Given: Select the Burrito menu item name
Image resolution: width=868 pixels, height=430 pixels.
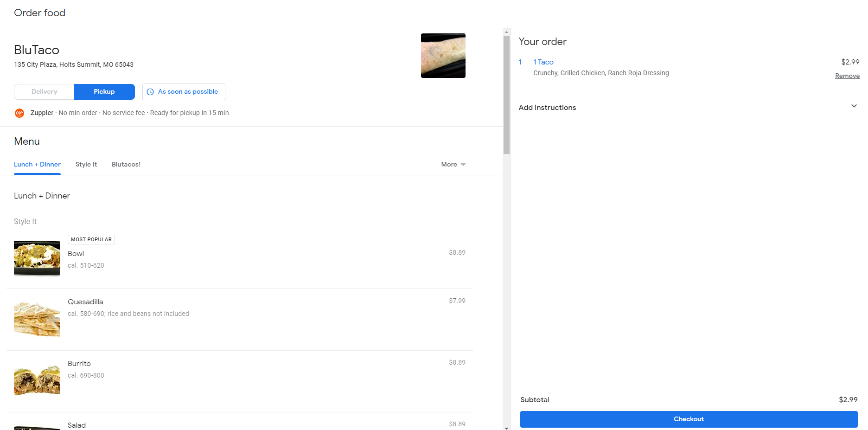Looking at the screenshot, I should point(79,364).
